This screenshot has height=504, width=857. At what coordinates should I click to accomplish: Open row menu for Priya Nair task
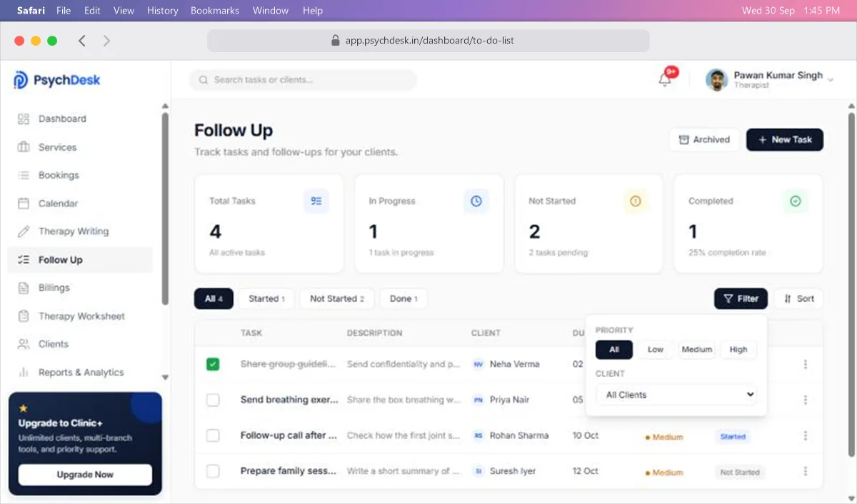point(806,400)
